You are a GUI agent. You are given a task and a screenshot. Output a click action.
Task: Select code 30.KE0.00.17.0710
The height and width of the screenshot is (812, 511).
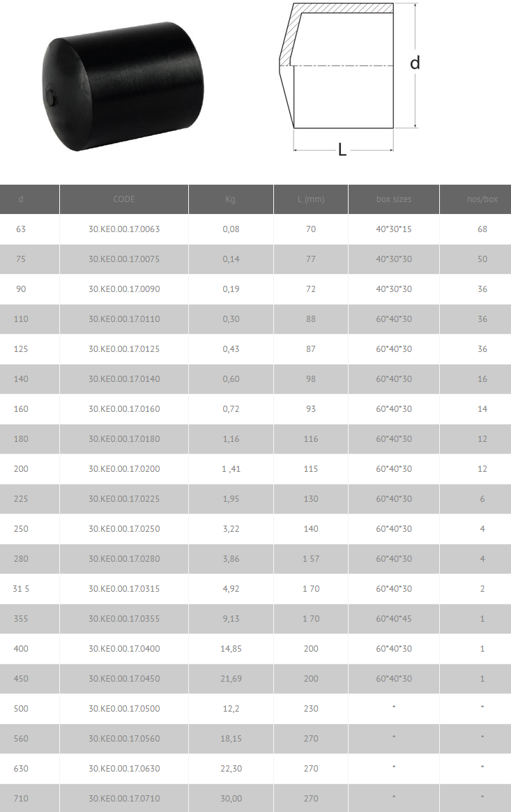124,799
